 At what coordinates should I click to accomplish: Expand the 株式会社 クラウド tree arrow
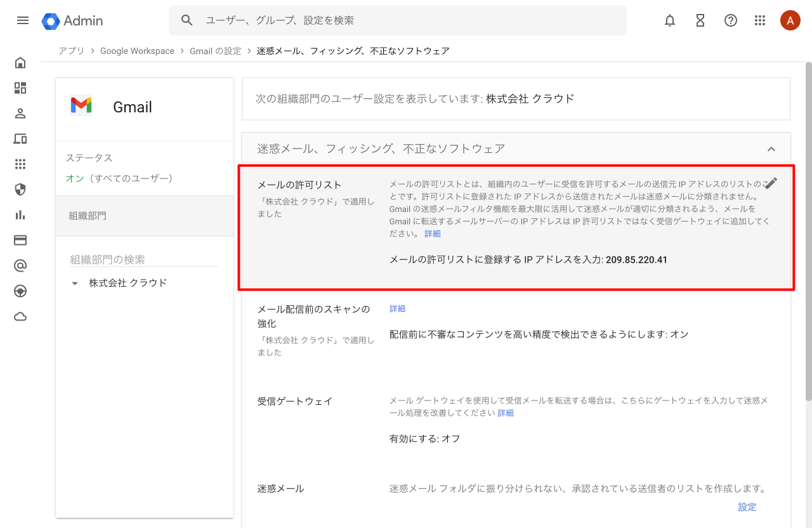[x=75, y=283]
